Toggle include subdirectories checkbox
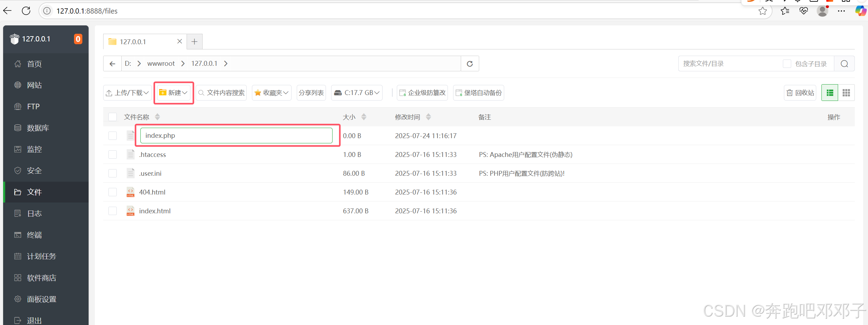 tap(787, 64)
